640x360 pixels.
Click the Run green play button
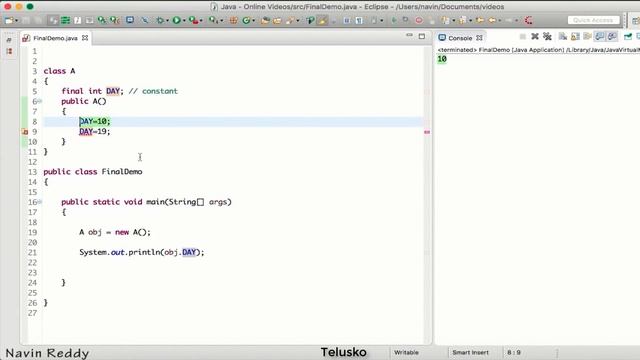pos(176,20)
